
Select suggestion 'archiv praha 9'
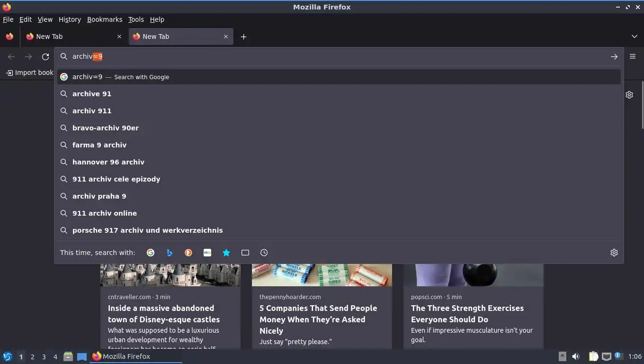click(x=339, y=196)
